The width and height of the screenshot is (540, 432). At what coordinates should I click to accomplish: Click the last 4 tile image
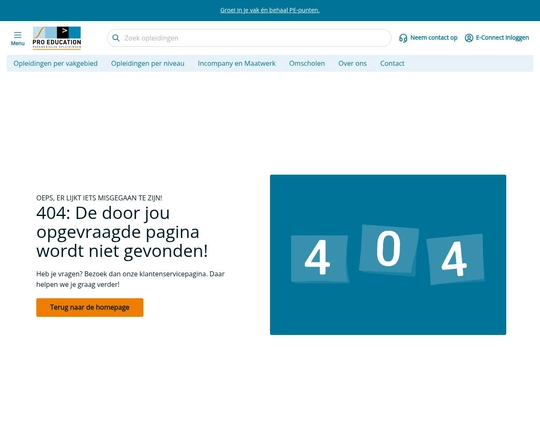(455, 259)
